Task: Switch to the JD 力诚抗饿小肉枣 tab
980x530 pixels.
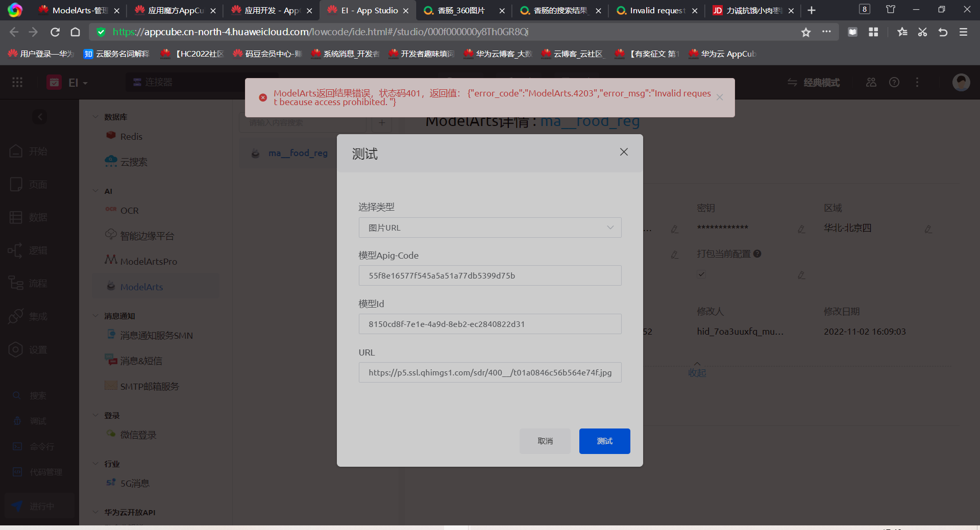Action: (753, 10)
